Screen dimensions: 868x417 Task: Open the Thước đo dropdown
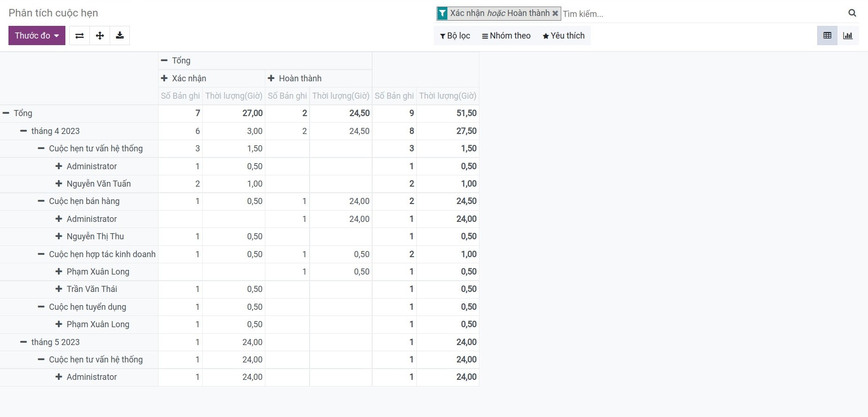click(37, 36)
